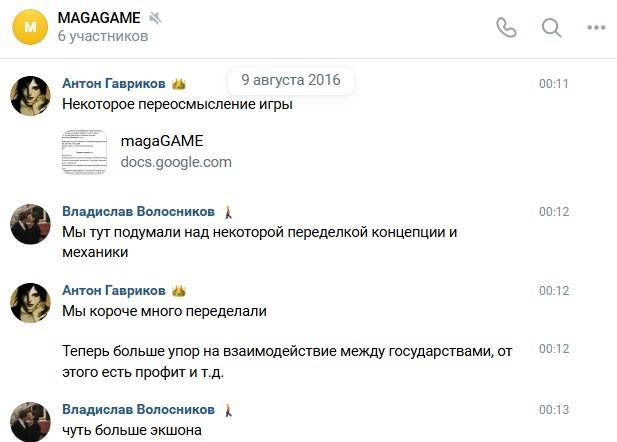Open Антон Гавриков's name on 'Мы короче' message
Viewport: 617px width, 442px height.
[114, 290]
